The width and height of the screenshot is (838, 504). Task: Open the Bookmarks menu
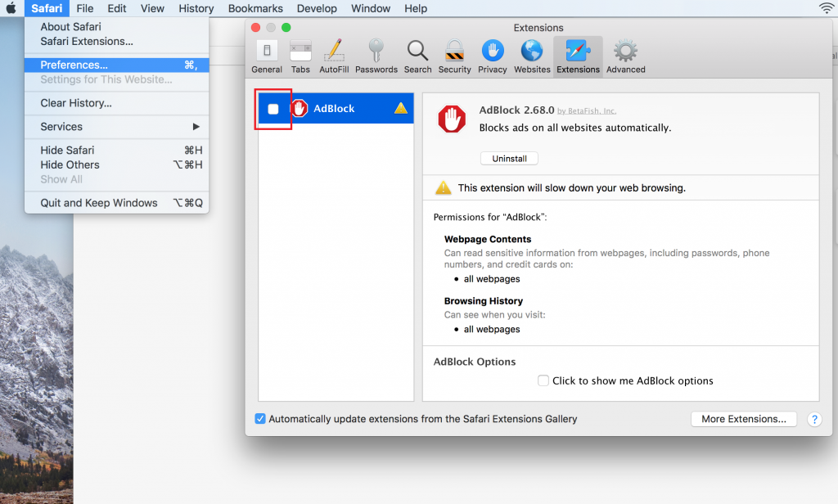[x=255, y=8]
